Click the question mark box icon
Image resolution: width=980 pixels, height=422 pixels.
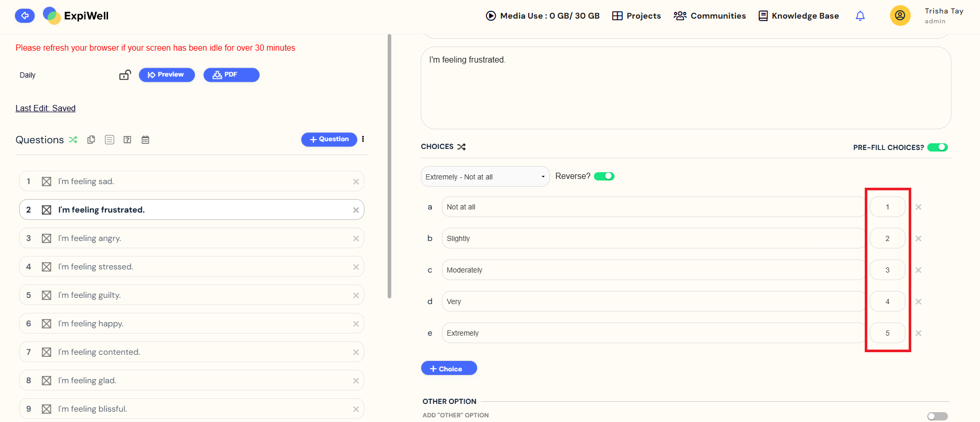point(127,140)
